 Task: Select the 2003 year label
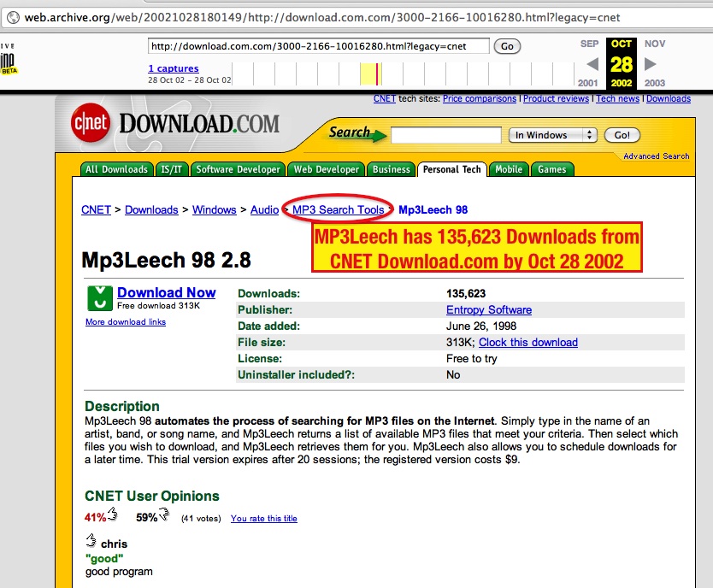654,83
